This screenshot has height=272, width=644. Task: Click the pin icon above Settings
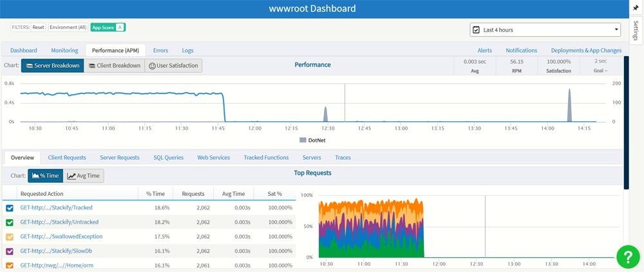[636, 8]
